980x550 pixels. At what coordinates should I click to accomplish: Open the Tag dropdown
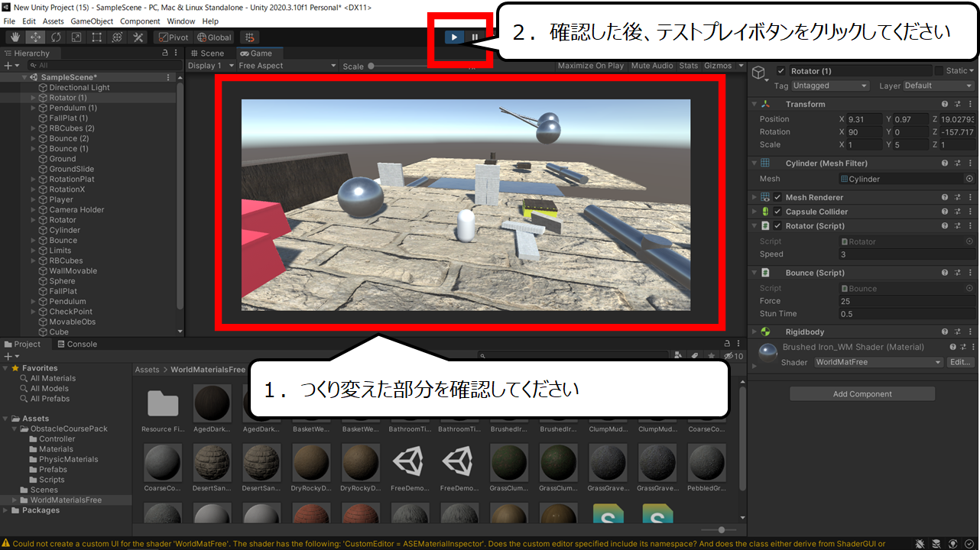[830, 86]
